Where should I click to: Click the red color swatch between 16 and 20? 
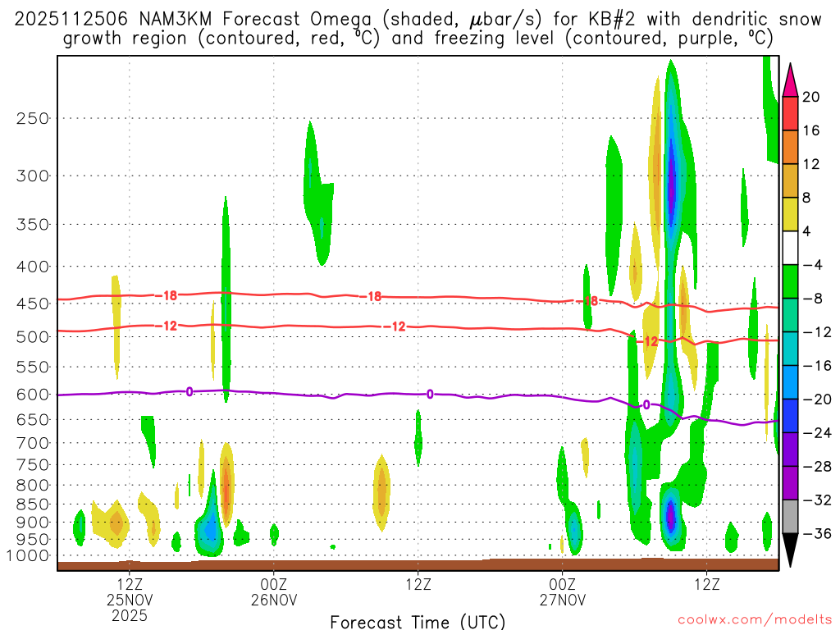pyautogui.click(x=790, y=113)
